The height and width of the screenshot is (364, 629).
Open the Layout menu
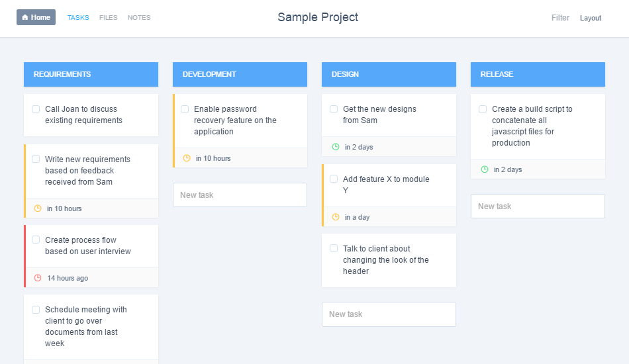click(x=591, y=18)
